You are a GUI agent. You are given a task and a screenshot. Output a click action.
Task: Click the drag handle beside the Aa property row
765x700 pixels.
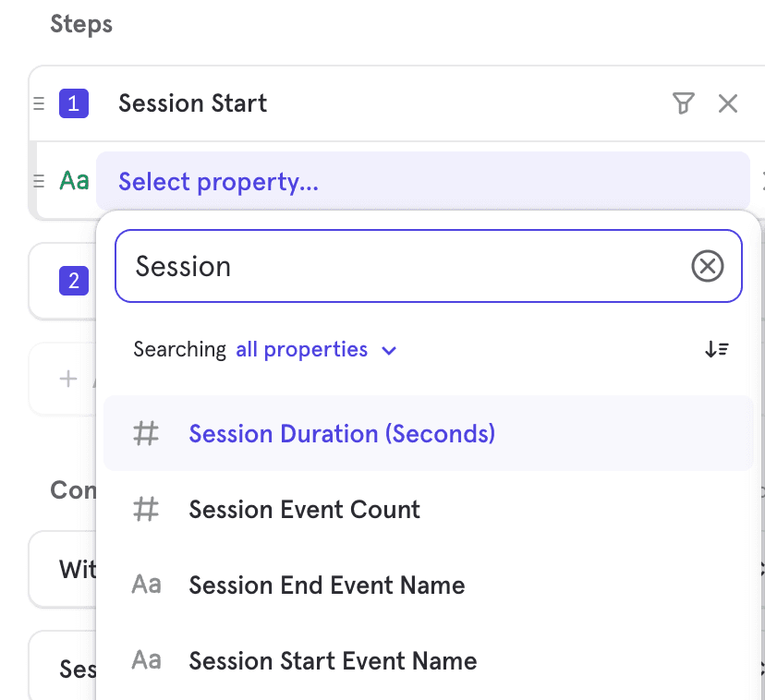click(x=39, y=181)
